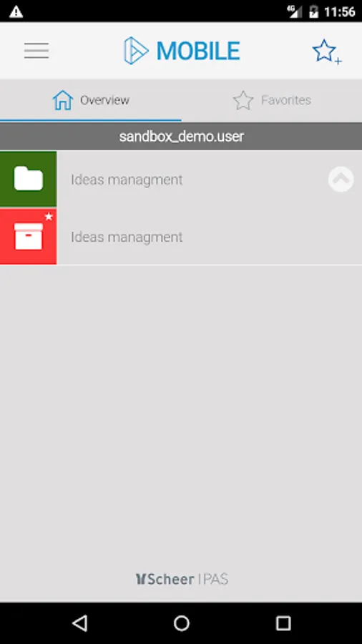362x644 pixels.
Task: Tap the house icon on Overview tab
Action: pyautogui.click(x=63, y=100)
